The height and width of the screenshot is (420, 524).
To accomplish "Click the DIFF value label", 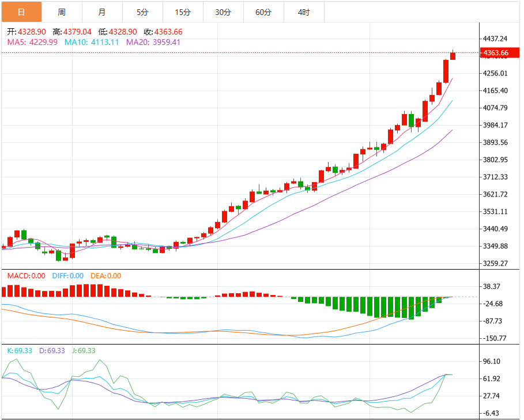I will tap(67, 276).
